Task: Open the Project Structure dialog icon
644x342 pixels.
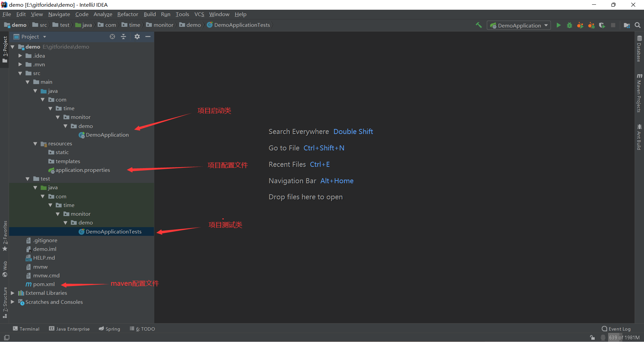Action: pos(627,25)
